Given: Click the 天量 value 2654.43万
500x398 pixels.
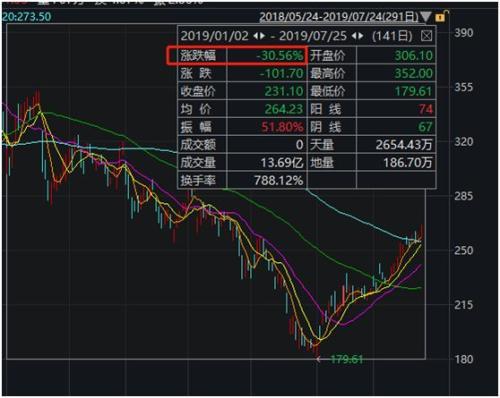Looking at the screenshot, I should (x=404, y=145).
